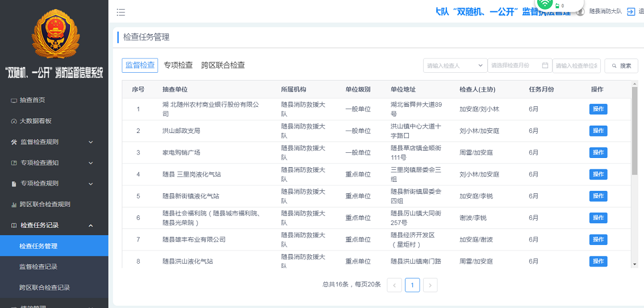Open the 请输入检查人 dropdown

[x=455, y=65]
